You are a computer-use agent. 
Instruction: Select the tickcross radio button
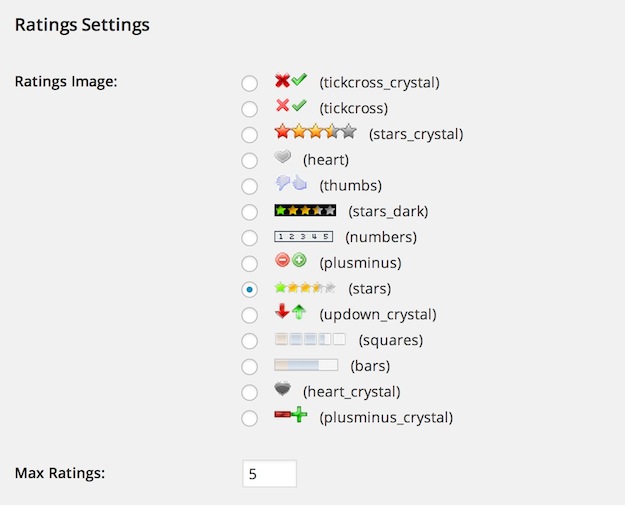pos(250,109)
